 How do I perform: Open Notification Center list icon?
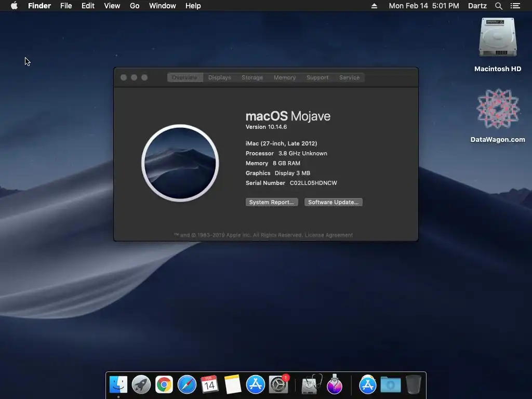pos(515,6)
